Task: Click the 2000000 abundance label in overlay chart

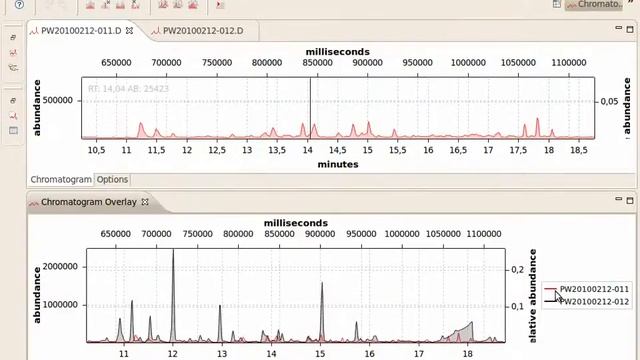Action: 60,267
